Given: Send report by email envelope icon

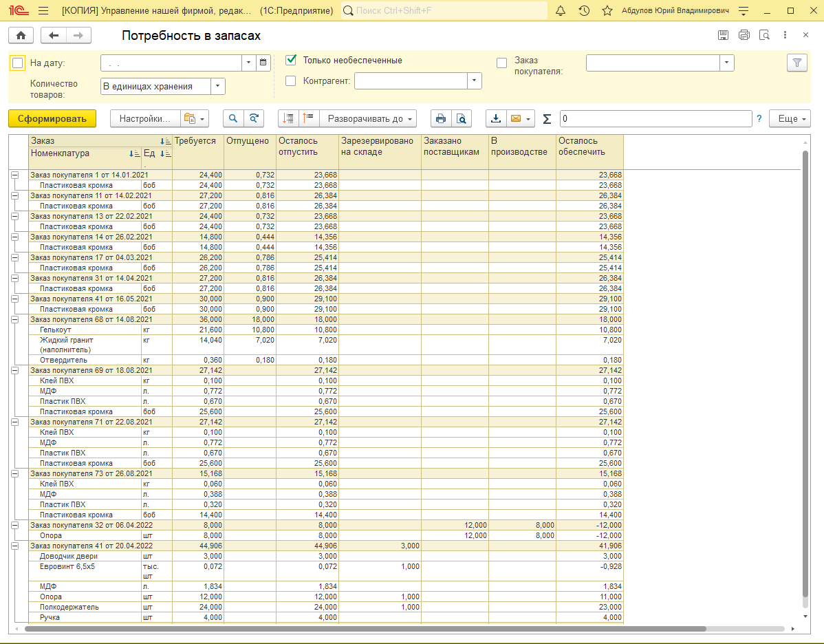Looking at the screenshot, I should point(516,119).
